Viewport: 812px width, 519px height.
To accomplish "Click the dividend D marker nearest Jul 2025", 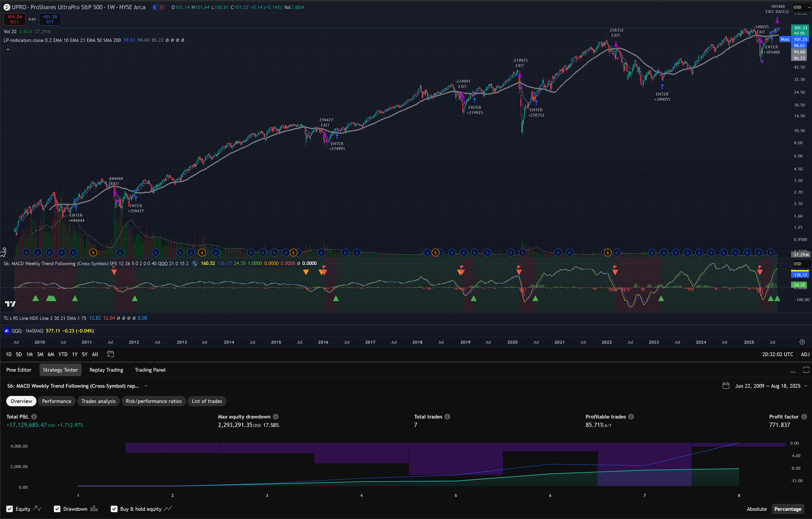I will (x=771, y=252).
